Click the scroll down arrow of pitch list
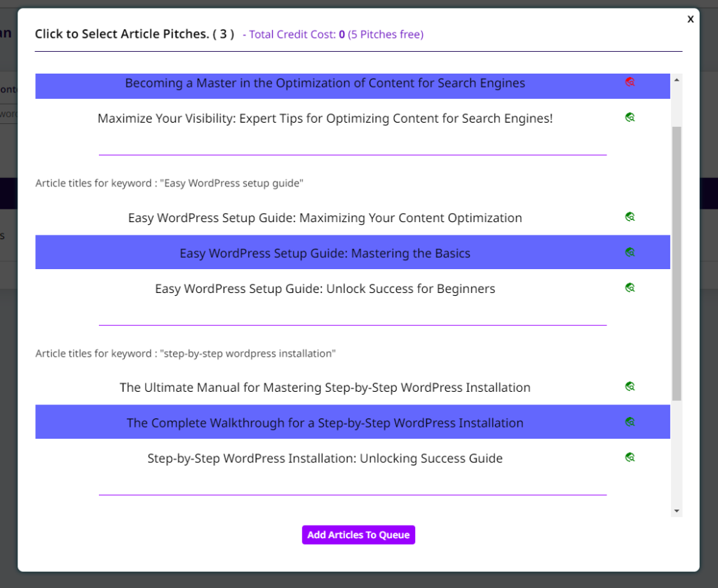Screen dimensions: 718x588 click(677, 512)
